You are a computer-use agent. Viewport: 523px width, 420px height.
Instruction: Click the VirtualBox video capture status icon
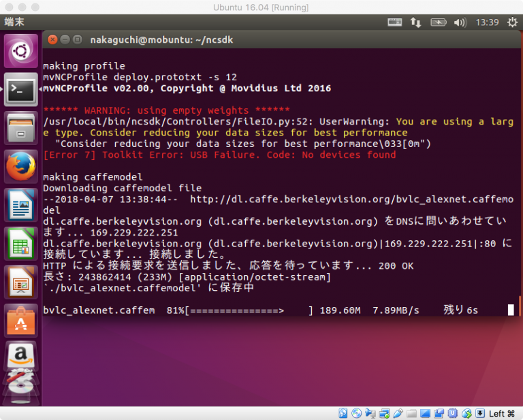439,413
